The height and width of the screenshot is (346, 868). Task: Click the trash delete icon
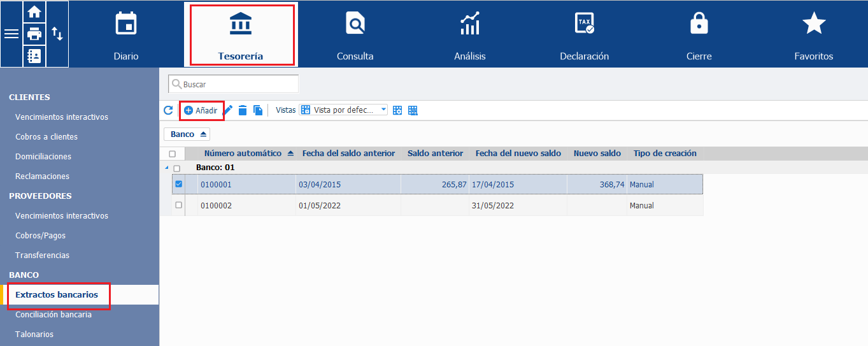(x=243, y=110)
